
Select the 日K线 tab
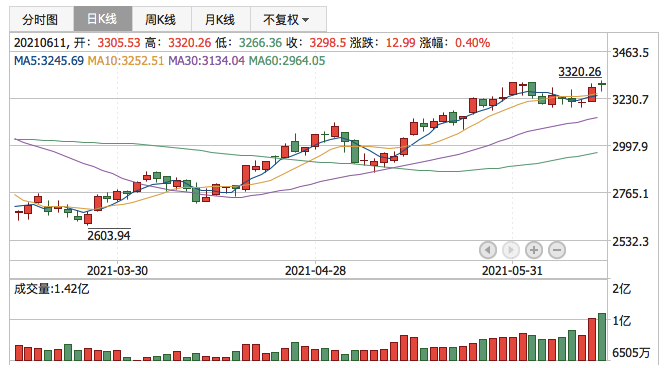click(x=103, y=19)
